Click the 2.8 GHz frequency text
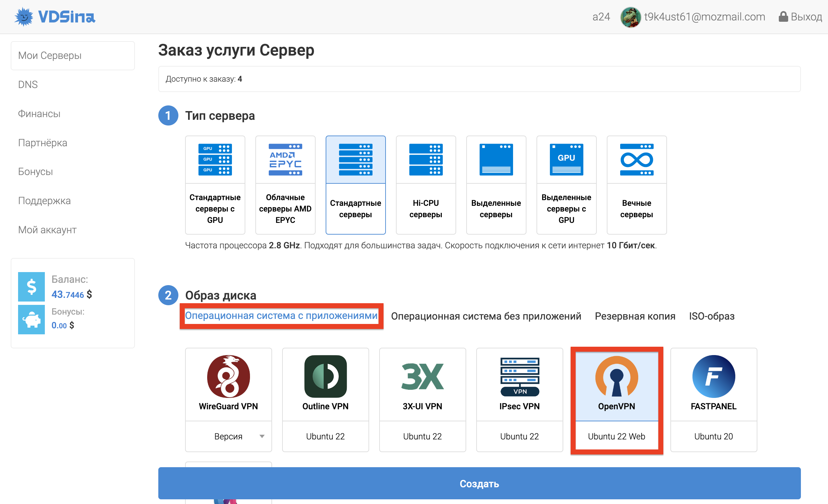828x504 pixels. (x=284, y=246)
